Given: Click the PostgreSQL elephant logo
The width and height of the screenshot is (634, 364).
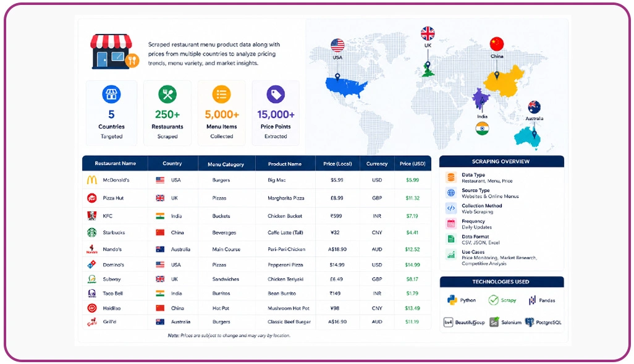Looking at the screenshot, I should pos(530,323).
